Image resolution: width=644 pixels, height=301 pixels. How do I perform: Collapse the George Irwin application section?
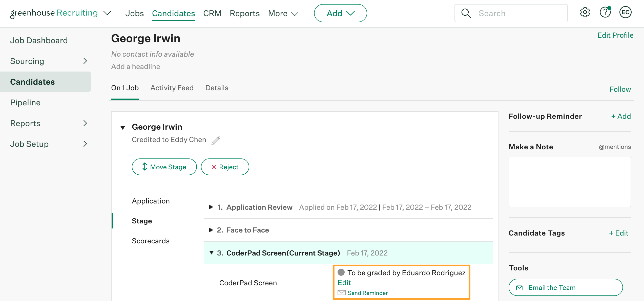123,127
